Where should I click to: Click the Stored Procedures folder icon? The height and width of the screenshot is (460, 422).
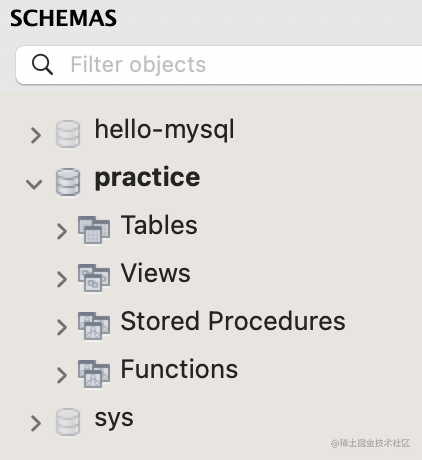(x=94, y=326)
